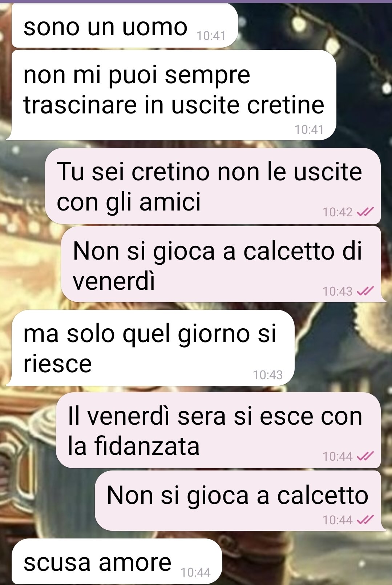Select the 'scusa amore' message bubble
The height and width of the screenshot is (585, 392).
[117, 562]
